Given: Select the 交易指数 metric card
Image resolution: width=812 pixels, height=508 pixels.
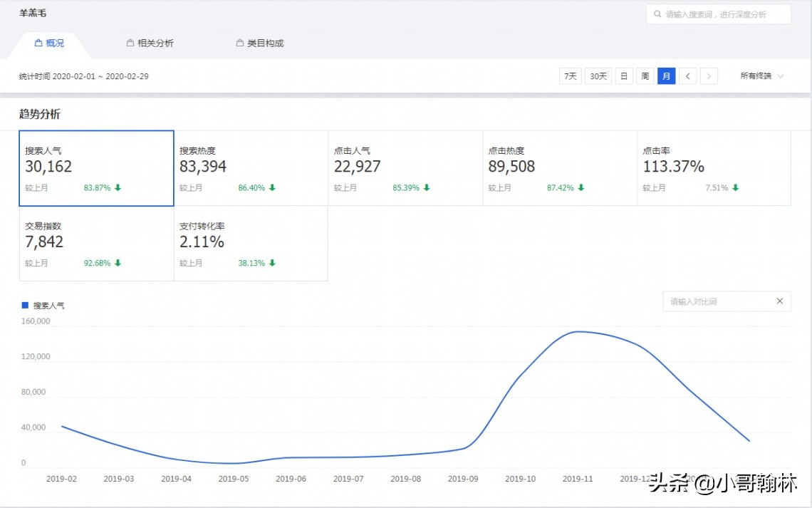Looking at the screenshot, I should click(96, 244).
